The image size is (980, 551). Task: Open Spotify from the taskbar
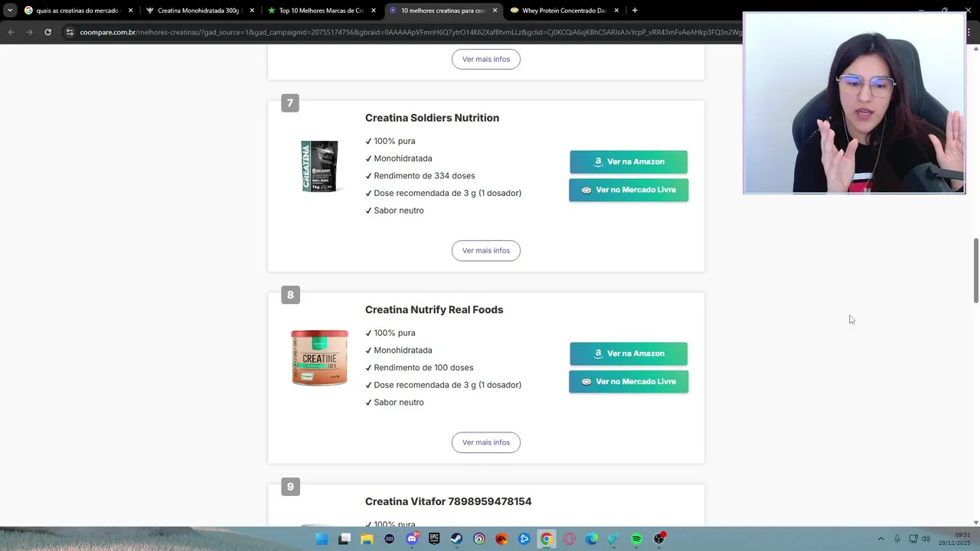coord(636,539)
